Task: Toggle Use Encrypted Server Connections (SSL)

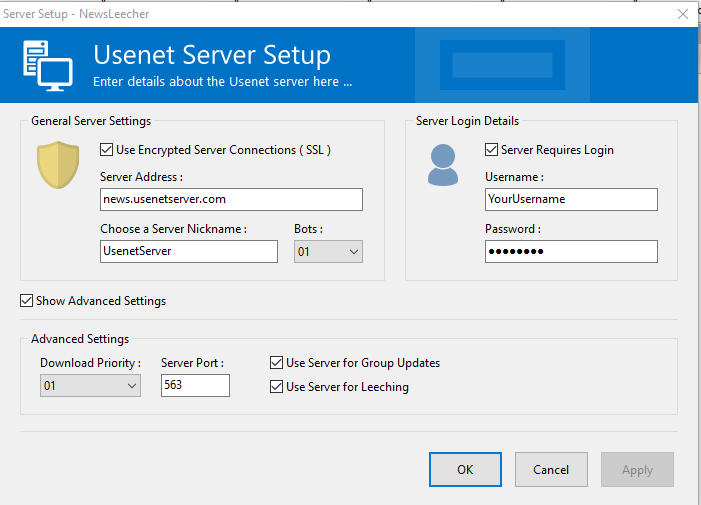Action: (x=107, y=150)
